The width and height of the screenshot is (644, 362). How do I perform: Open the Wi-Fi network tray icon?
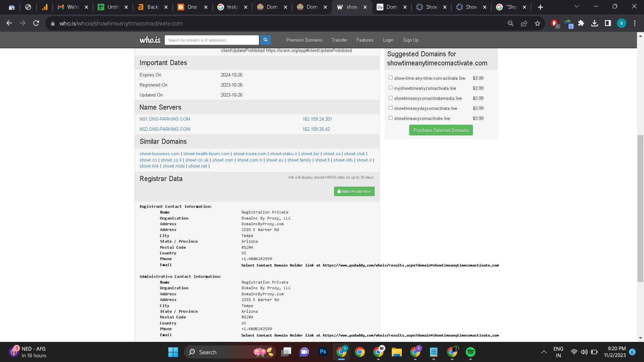click(x=574, y=352)
